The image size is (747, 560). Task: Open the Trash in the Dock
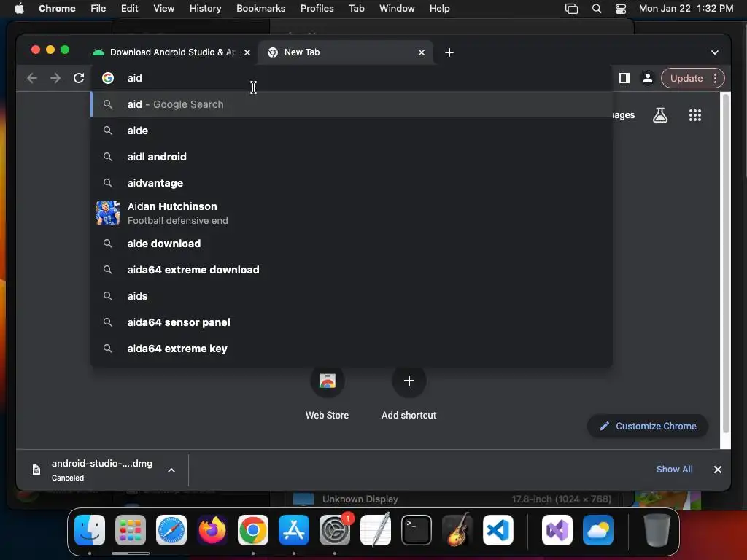click(657, 530)
